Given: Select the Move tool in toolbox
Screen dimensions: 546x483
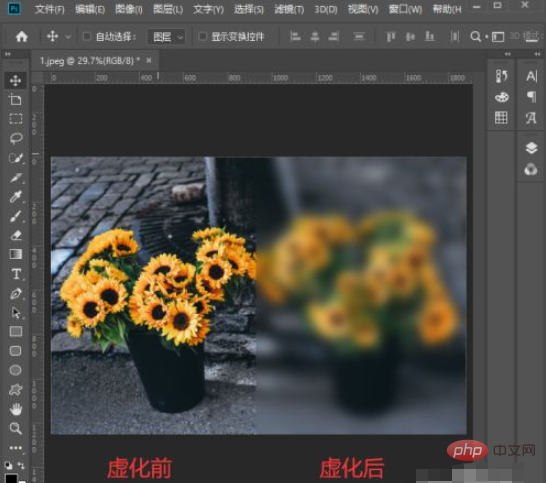Looking at the screenshot, I should tap(15, 80).
